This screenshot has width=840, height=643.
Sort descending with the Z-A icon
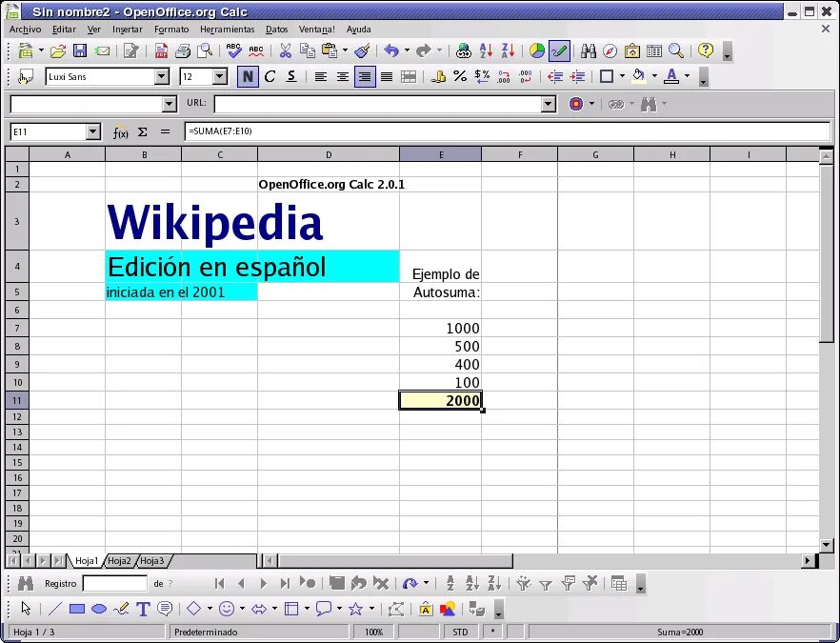pyautogui.click(x=508, y=50)
